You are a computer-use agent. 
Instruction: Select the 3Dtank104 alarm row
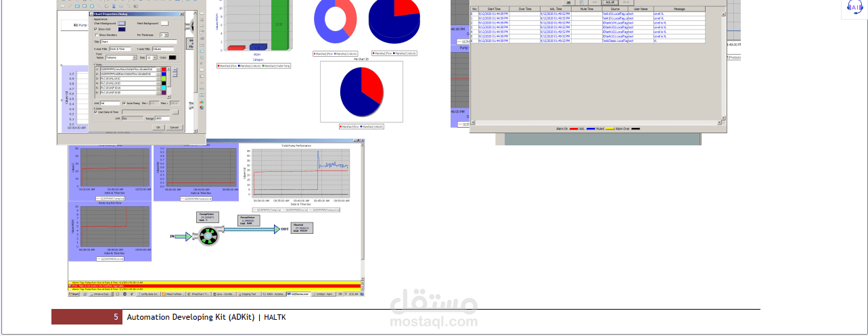pos(588,23)
